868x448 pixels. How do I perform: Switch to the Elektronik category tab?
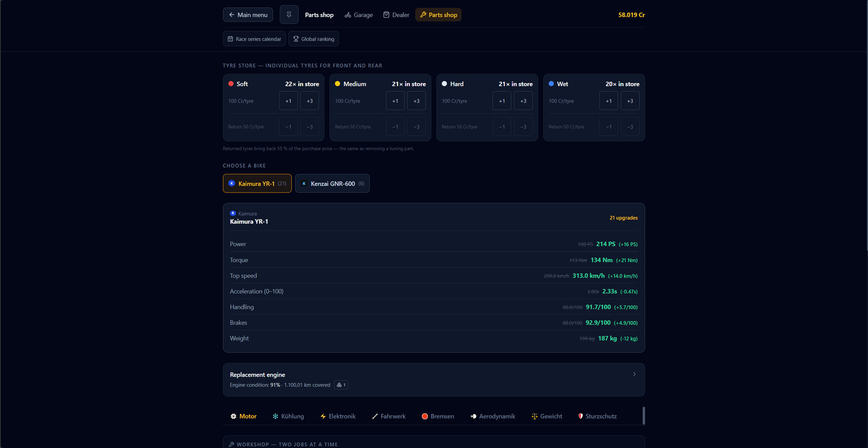(338, 416)
